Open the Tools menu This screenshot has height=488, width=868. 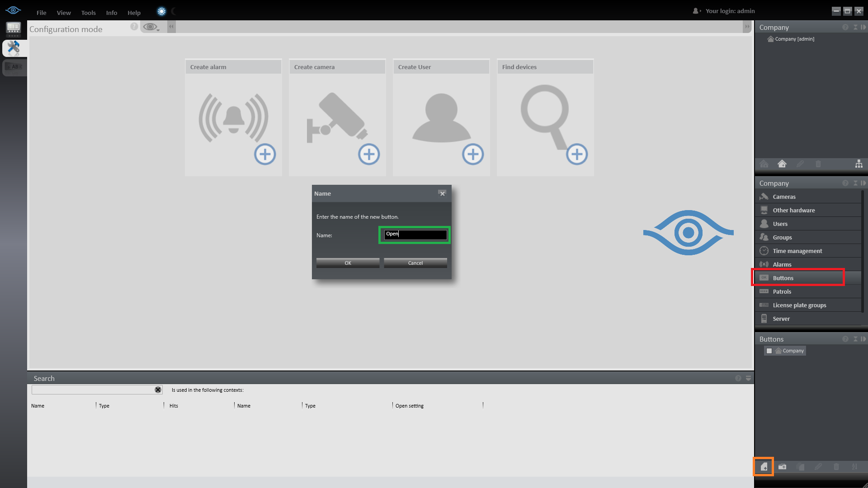(88, 13)
